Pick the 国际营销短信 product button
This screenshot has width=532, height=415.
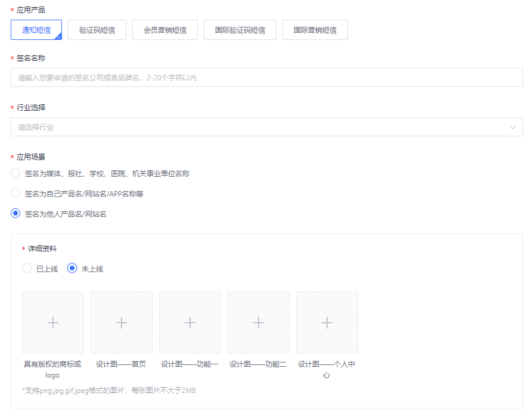(x=315, y=30)
